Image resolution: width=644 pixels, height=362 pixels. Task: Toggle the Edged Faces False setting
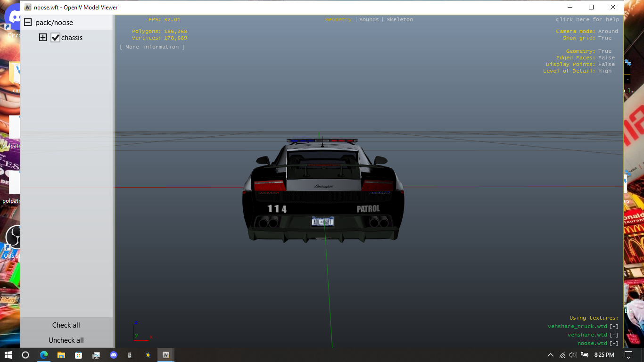(x=606, y=58)
